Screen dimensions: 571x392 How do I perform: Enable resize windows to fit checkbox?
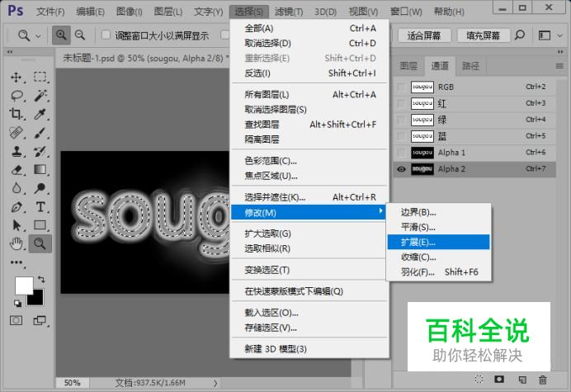106,35
